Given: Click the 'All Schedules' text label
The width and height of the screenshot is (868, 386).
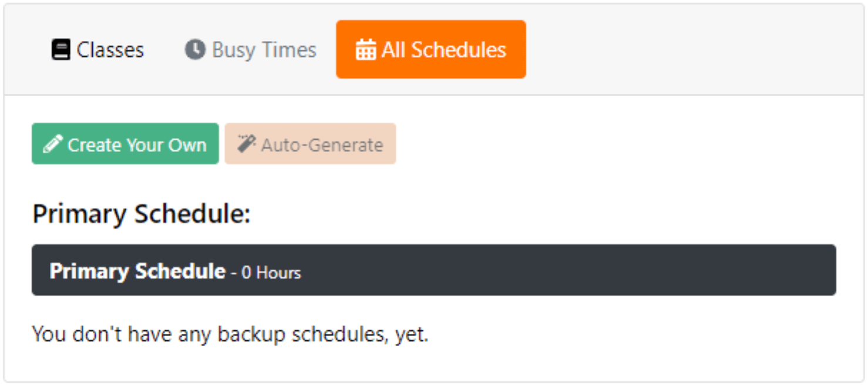Looking at the screenshot, I should [x=443, y=50].
